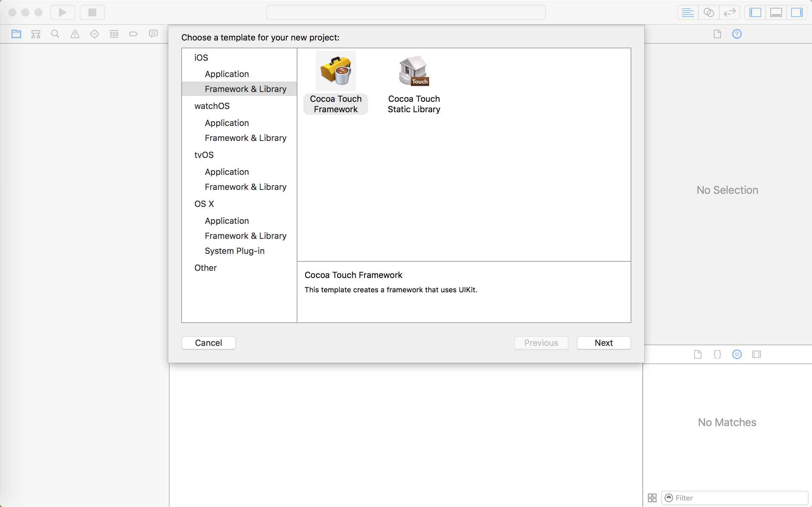Expand the iOS section in sidebar
The image size is (812, 507).
pyautogui.click(x=201, y=57)
